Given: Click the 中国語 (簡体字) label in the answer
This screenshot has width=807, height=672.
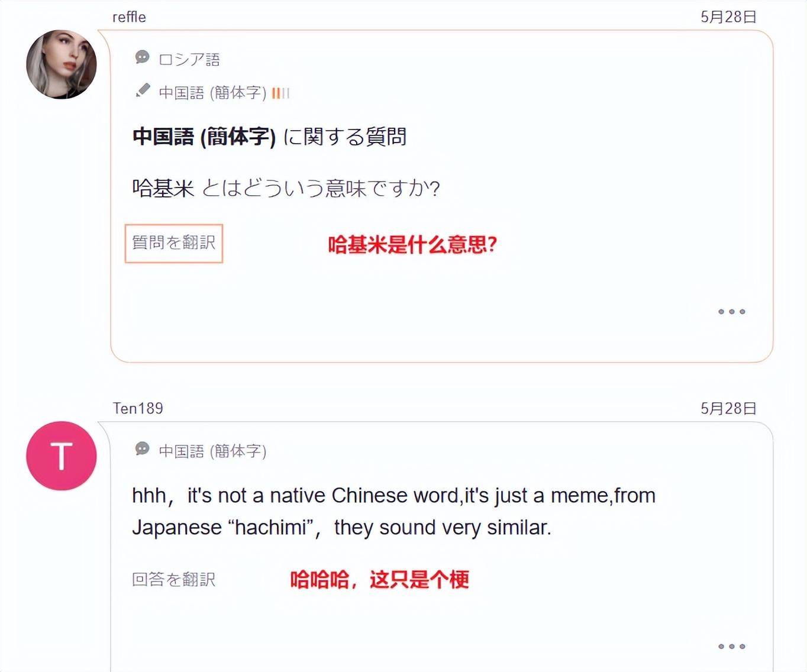Looking at the screenshot, I should [x=213, y=451].
